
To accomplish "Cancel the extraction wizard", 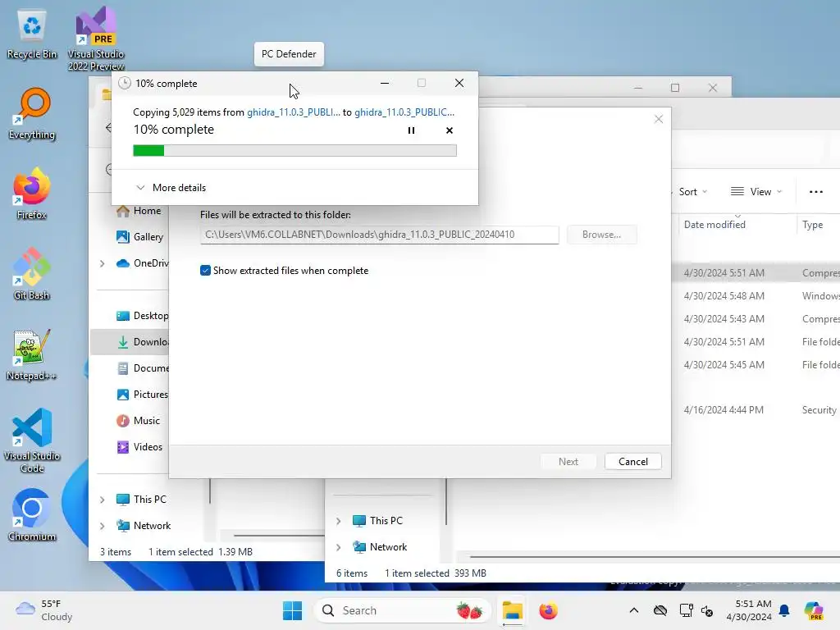I will [633, 462].
